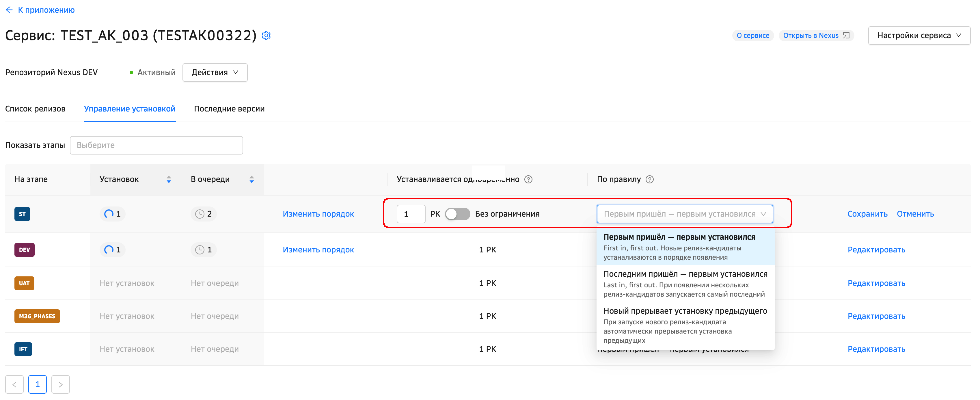Screen dimensions: 980x400
Task: Click installs spinner badge in ST row
Action: click(112, 214)
